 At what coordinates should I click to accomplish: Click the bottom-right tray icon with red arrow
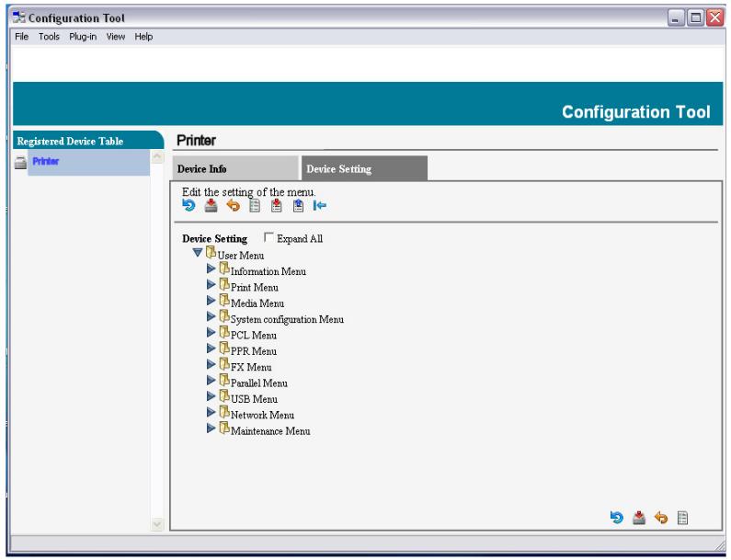(639, 519)
